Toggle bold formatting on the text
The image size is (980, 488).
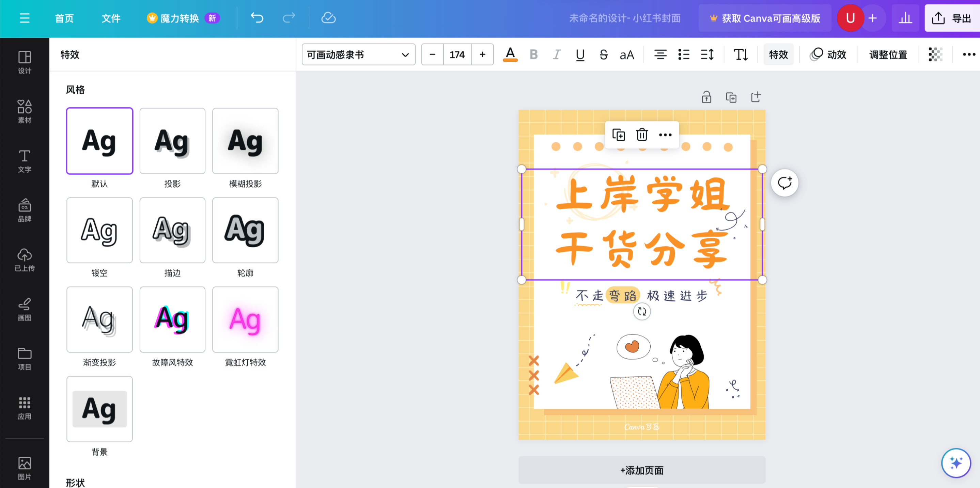pos(533,54)
